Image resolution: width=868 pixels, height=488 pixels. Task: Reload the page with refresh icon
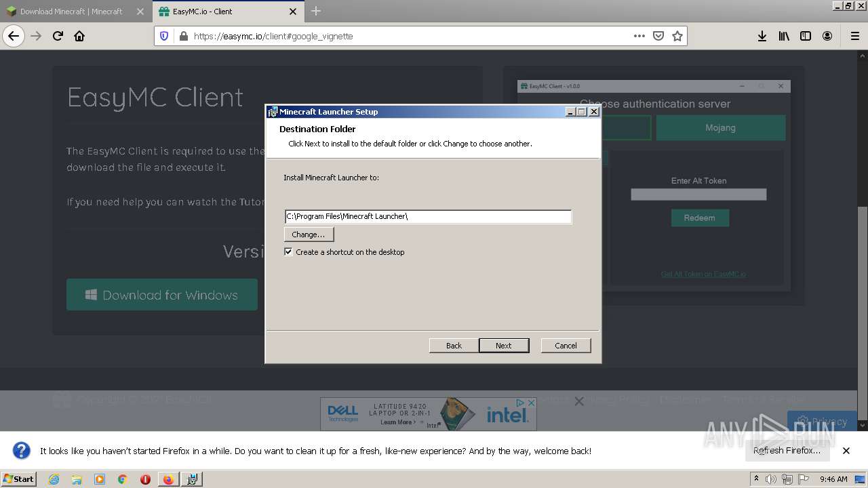(x=58, y=36)
